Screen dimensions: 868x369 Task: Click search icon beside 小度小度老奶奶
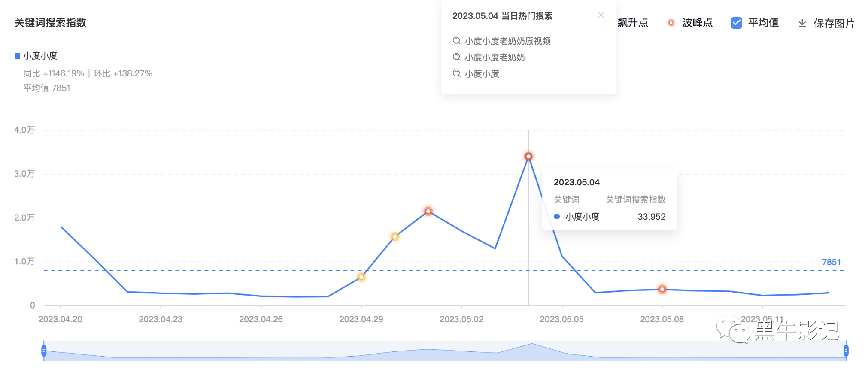457,57
